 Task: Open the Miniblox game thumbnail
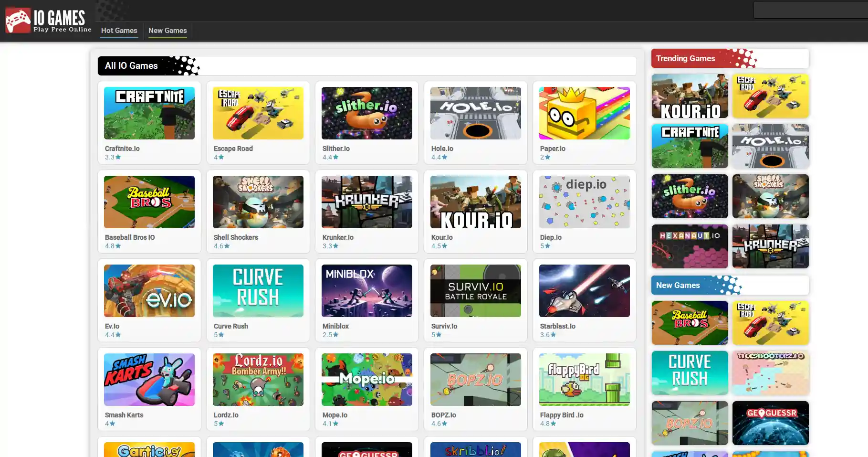pos(366,291)
